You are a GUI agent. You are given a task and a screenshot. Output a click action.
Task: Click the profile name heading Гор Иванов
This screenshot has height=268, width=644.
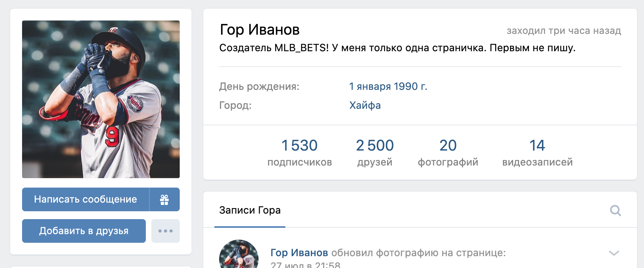point(260,30)
